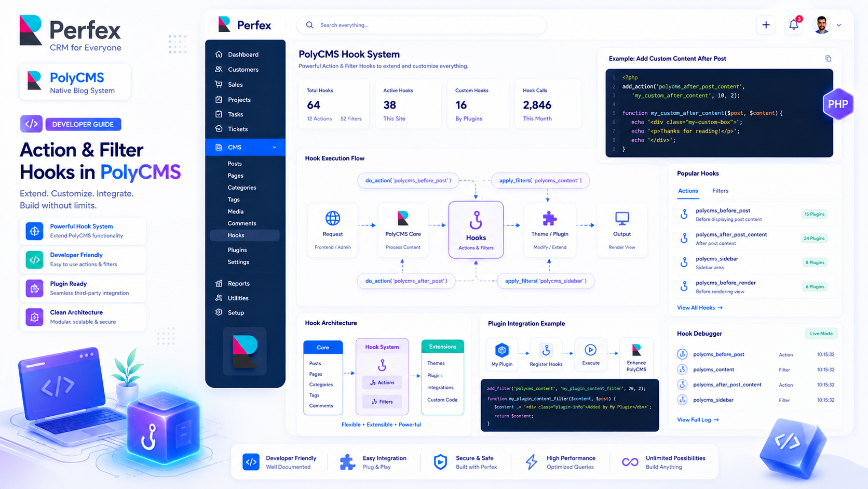Image resolution: width=868 pixels, height=489 pixels.
Task: Click the DEVELOPER GUIDE badge
Action: point(83,125)
